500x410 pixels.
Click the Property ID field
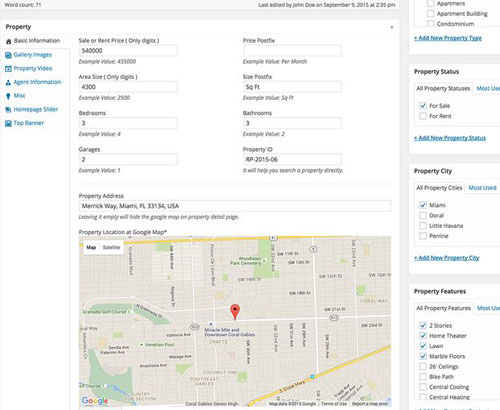coord(292,159)
